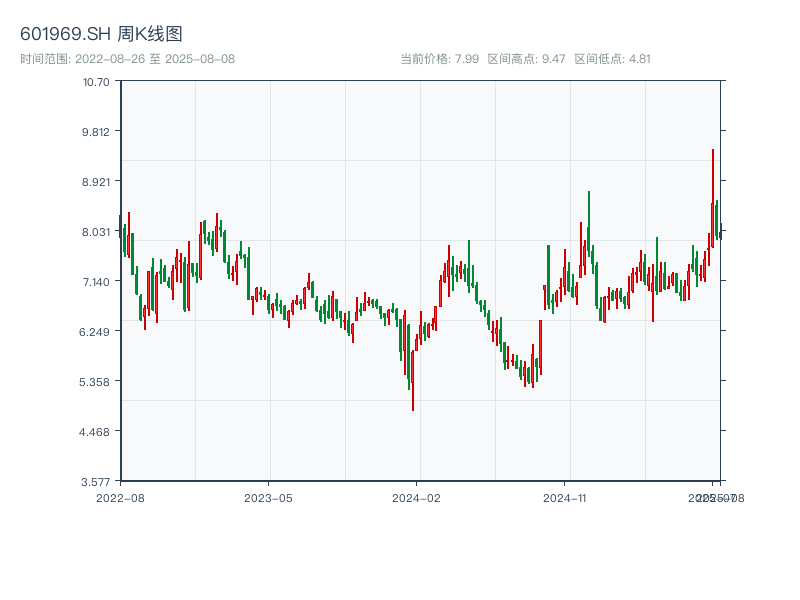Screen dimensions: 800x600
Task: Select the 2024-02 x-axis date label
Action: click(x=416, y=497)
